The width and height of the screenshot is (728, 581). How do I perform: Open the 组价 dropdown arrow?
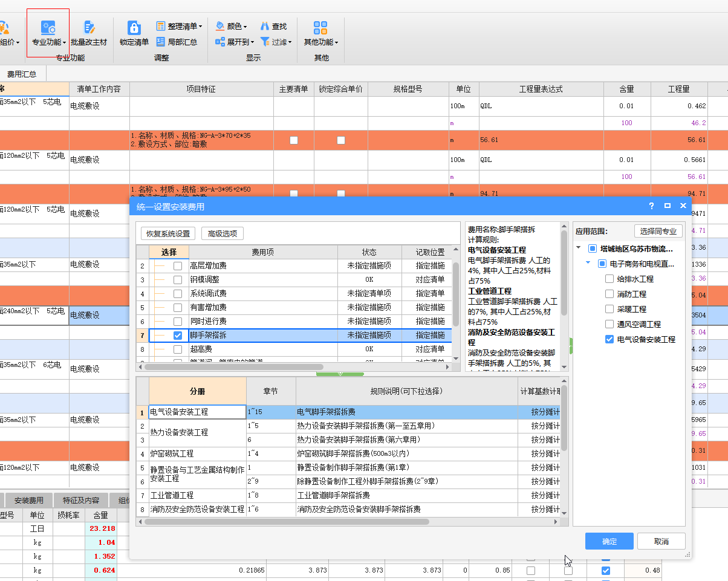pyautogui.click(x=18, y=43)
